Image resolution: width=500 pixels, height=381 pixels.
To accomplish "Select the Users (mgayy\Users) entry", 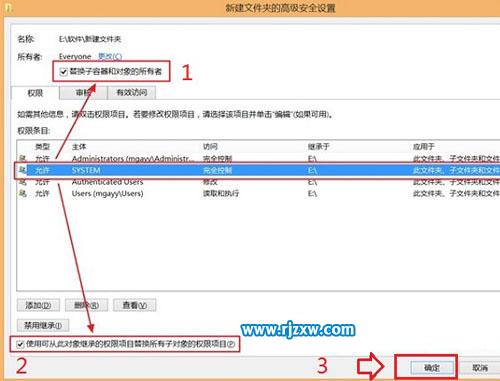I will (259, 193).
